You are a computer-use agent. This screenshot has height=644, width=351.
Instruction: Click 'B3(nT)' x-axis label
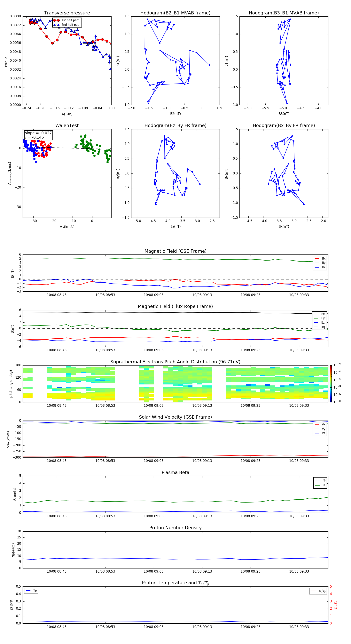coord(284,114)
